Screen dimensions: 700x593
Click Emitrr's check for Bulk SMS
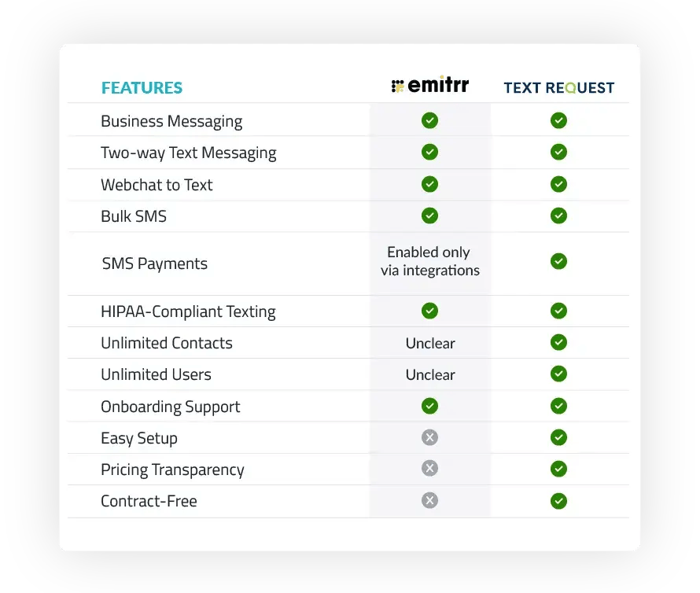point(429,215)
